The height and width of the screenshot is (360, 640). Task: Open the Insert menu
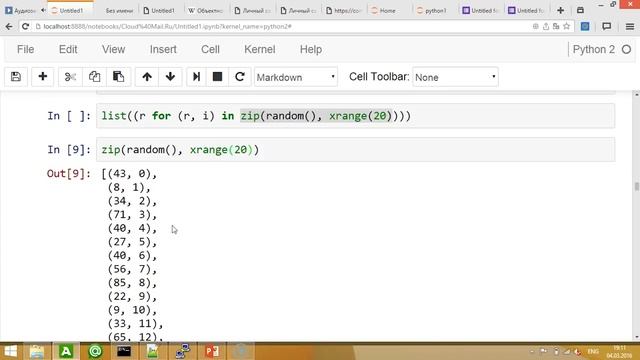[163, 49]
